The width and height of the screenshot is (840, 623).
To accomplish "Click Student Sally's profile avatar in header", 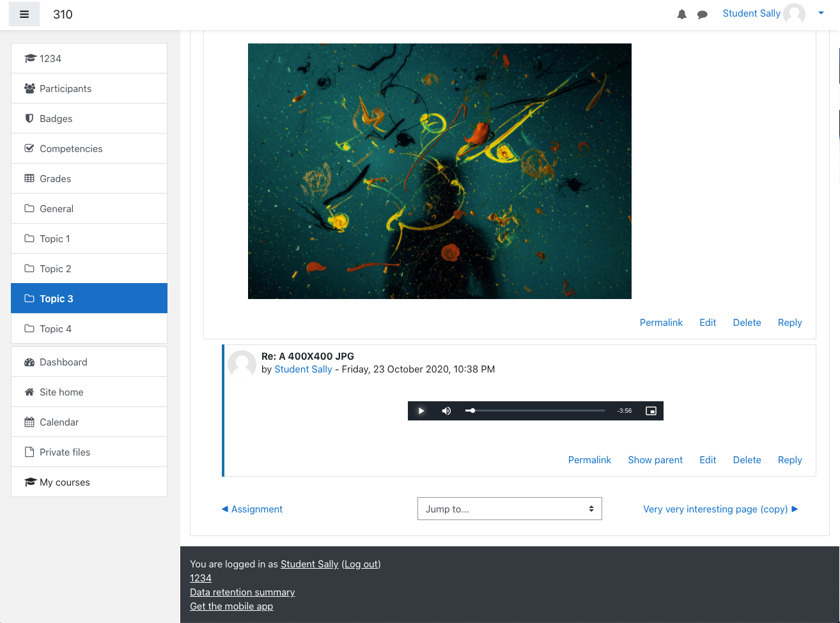I will [x=795, y=13].
